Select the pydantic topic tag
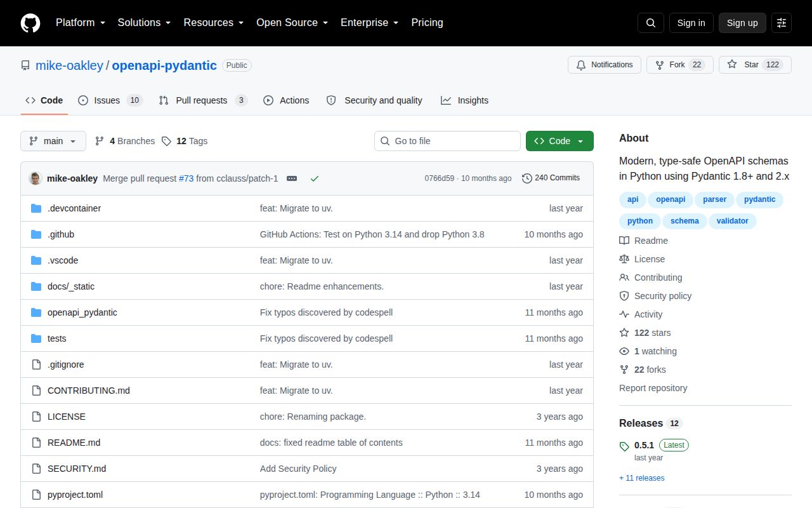812x508 pixels. [x=760, y=199]
